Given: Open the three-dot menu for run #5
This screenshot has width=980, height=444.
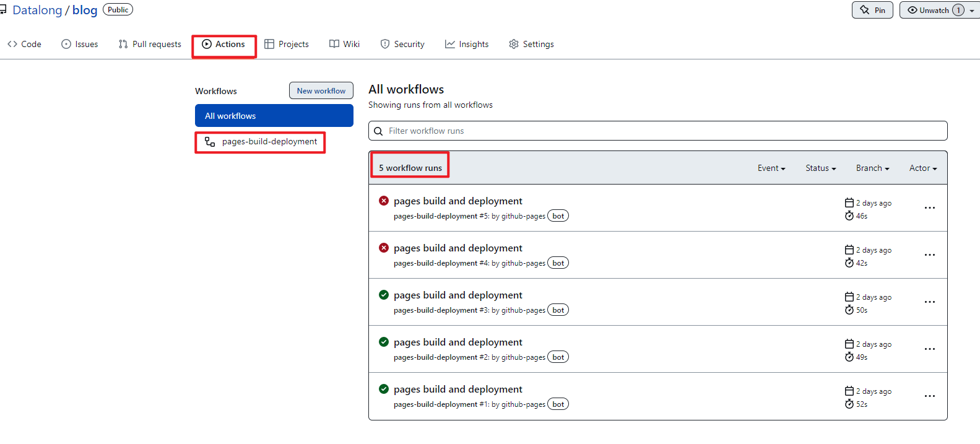Looking at the screenshot, I should click(x=930, y=208).
